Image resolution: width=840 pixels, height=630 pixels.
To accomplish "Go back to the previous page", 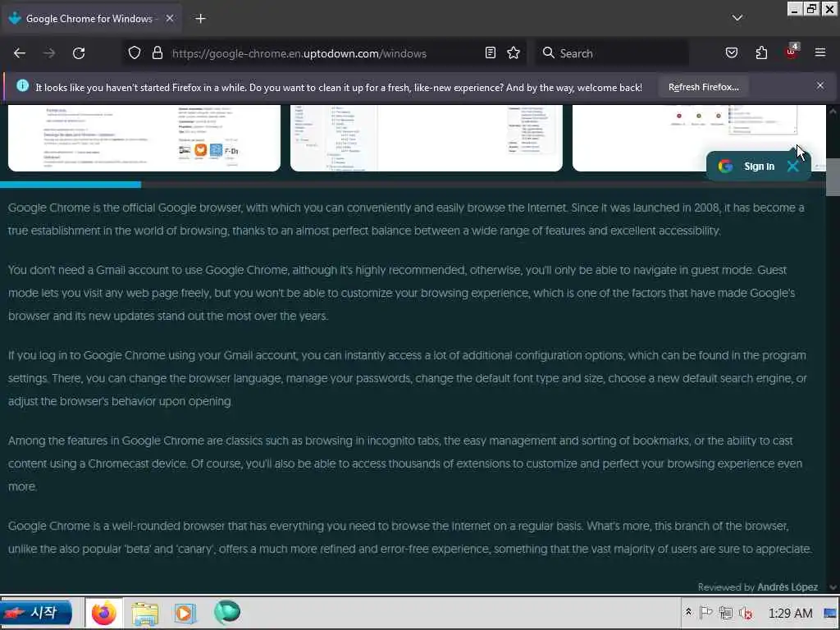I will [x=20, y=53].
